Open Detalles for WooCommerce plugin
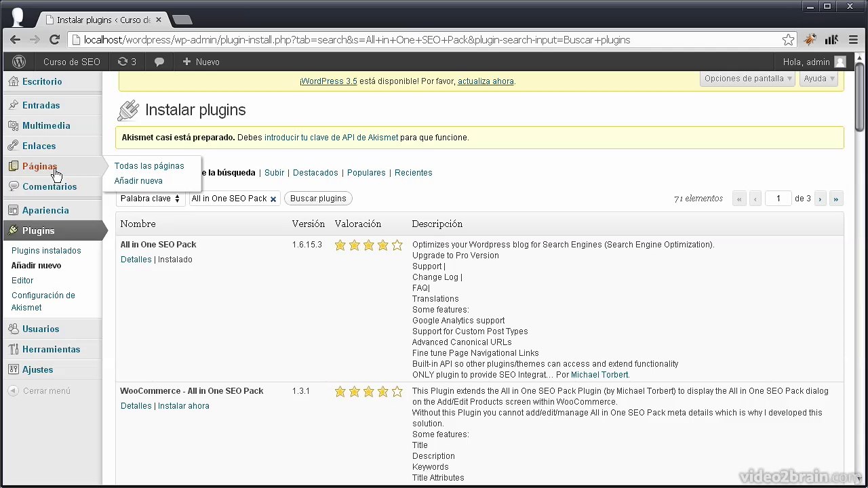This screenshot has height=488, width=868. pos(136,406)
